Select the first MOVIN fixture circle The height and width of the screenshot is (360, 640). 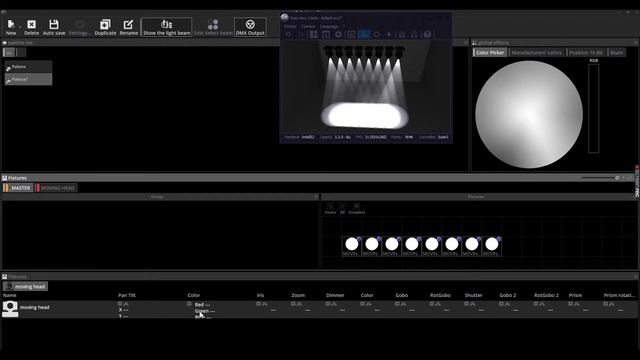coord(351,244)
